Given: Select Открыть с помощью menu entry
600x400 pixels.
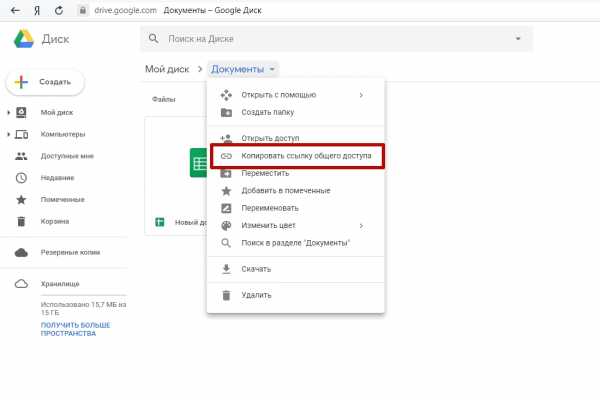Looking at the screenshot, I should point(295,95).
